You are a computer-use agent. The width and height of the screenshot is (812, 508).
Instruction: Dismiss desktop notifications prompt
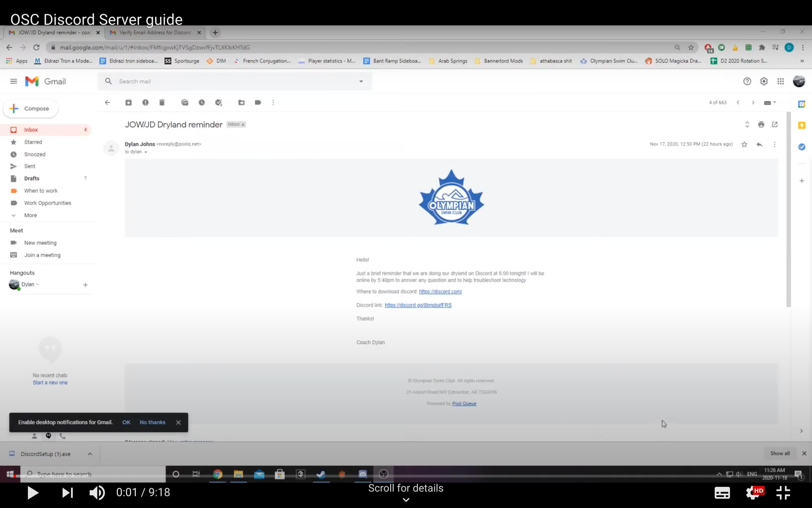pyautogui.click(x=178, y=422)
